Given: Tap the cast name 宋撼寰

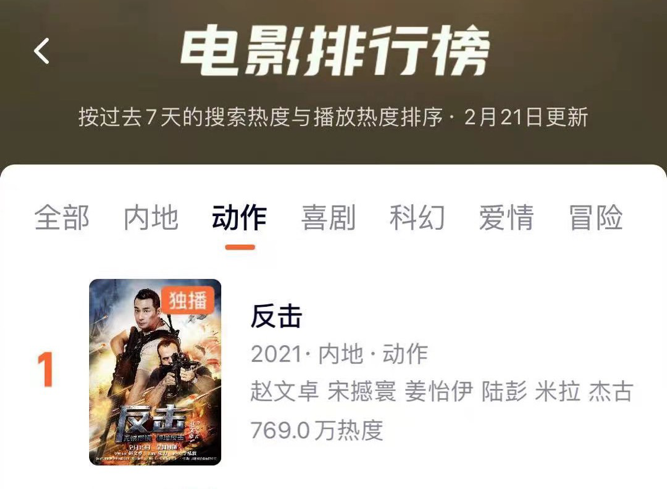Looking at the screenshot, I should click(x=362, y=391).
